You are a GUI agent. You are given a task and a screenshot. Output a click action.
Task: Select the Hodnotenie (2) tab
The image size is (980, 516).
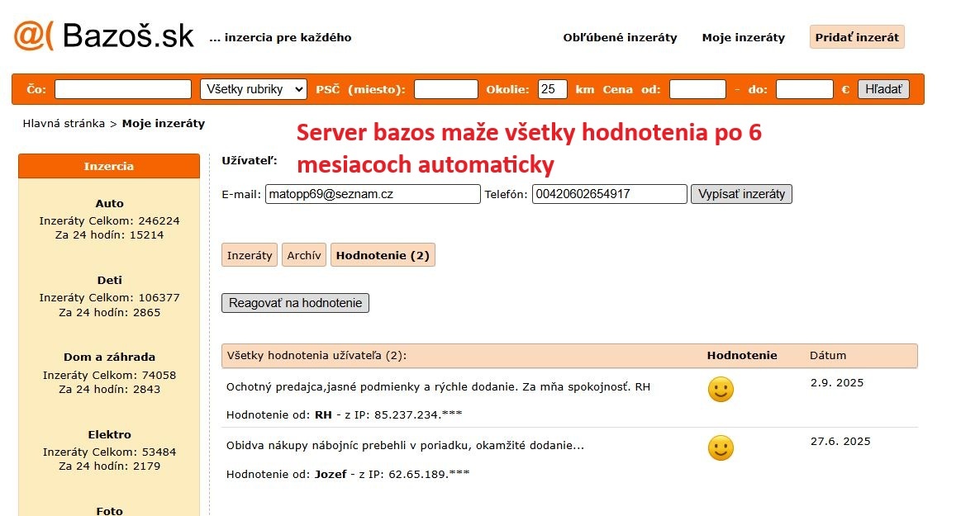(383, 254)
